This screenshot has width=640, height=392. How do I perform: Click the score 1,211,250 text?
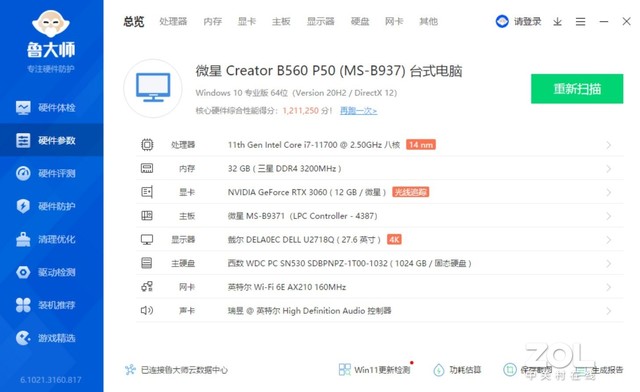point(300,111)
